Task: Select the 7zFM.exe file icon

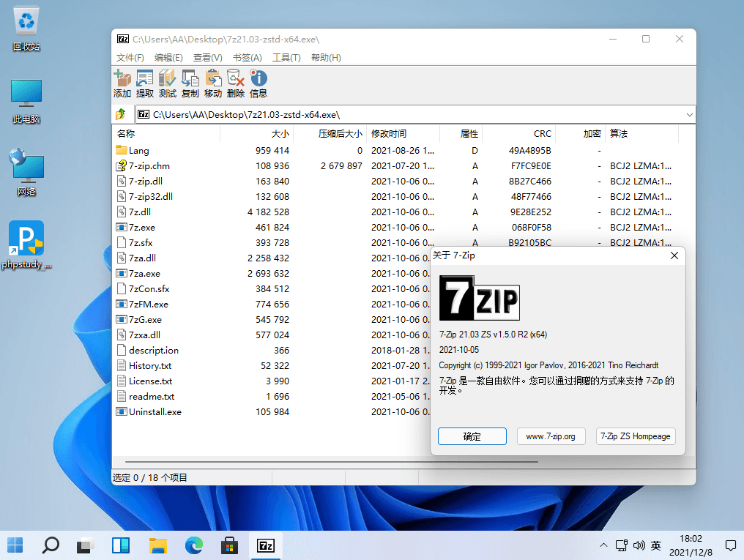Action: point(122,304)
